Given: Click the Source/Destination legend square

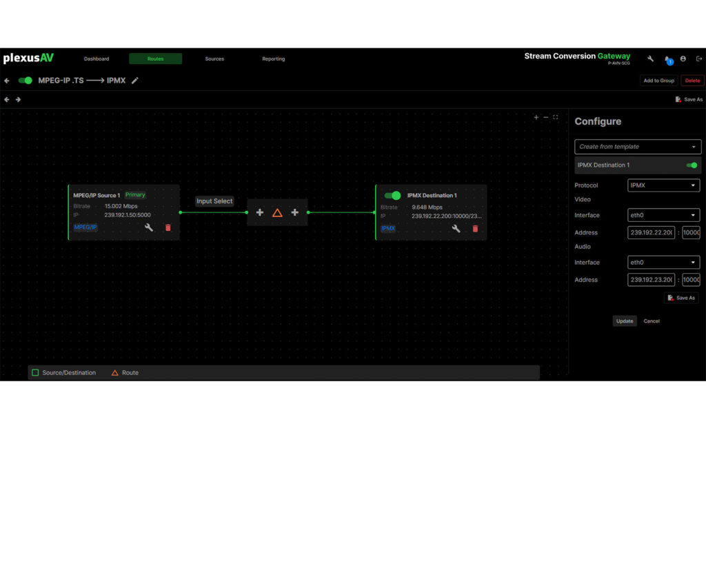Looking at the screenshot, I should [35, 373].
